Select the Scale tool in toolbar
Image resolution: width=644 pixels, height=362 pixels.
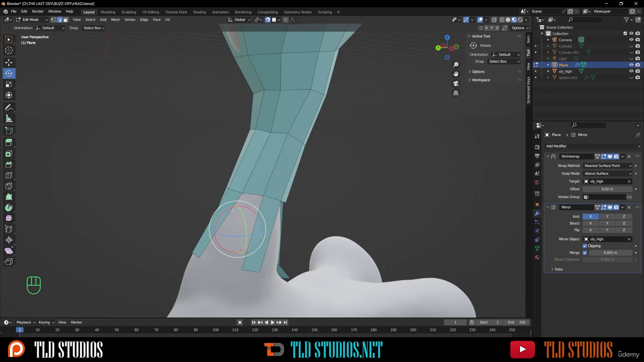point(9,84)
